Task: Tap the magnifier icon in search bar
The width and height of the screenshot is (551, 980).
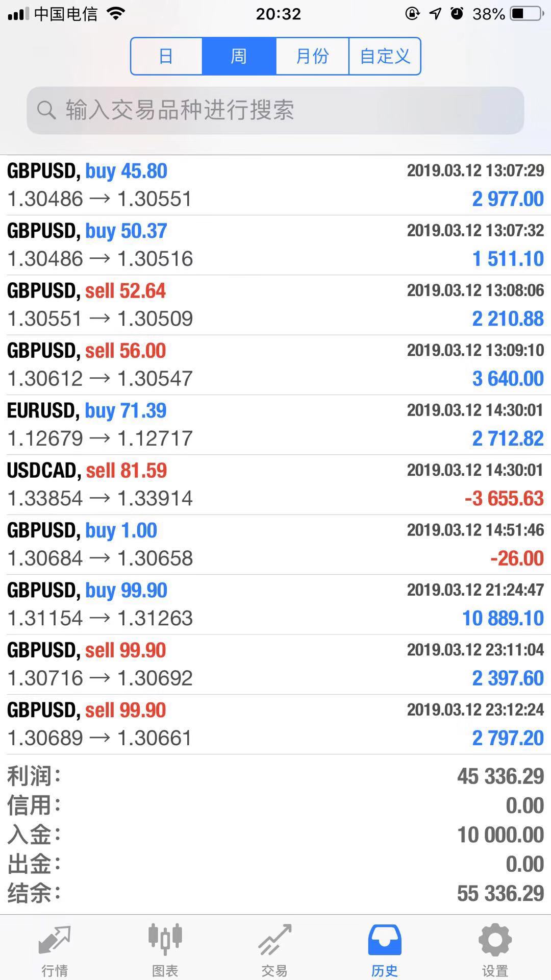Action: [46, 110]
